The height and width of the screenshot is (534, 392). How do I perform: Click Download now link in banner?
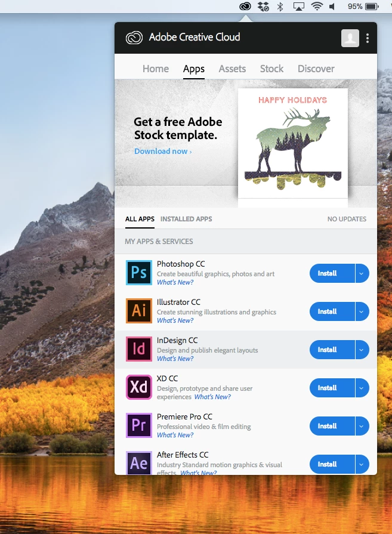[163, 151]
